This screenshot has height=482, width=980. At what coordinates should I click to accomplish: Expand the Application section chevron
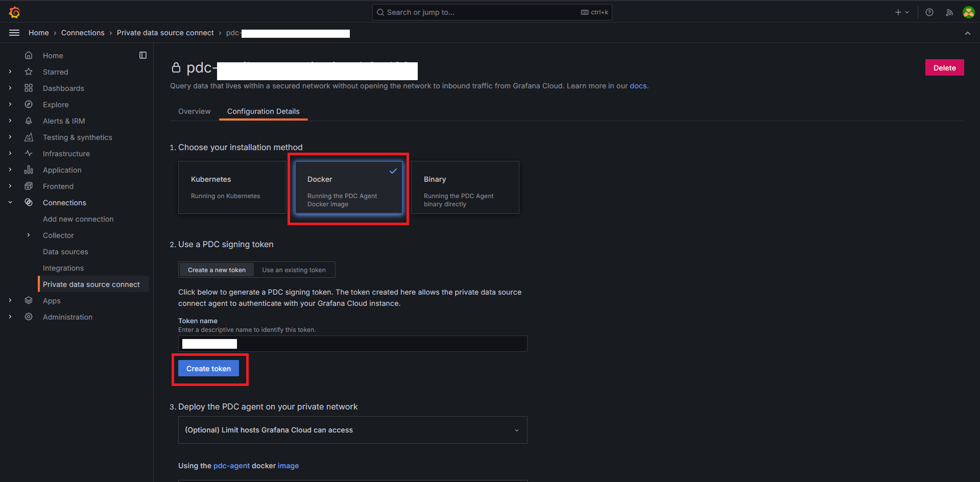pos(10,170)
